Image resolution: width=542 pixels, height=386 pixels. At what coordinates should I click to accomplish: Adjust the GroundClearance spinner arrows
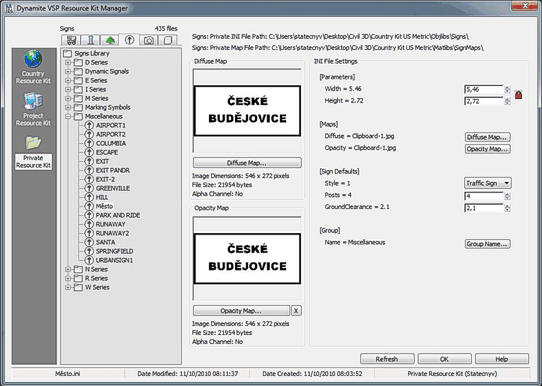click(507, 208)
